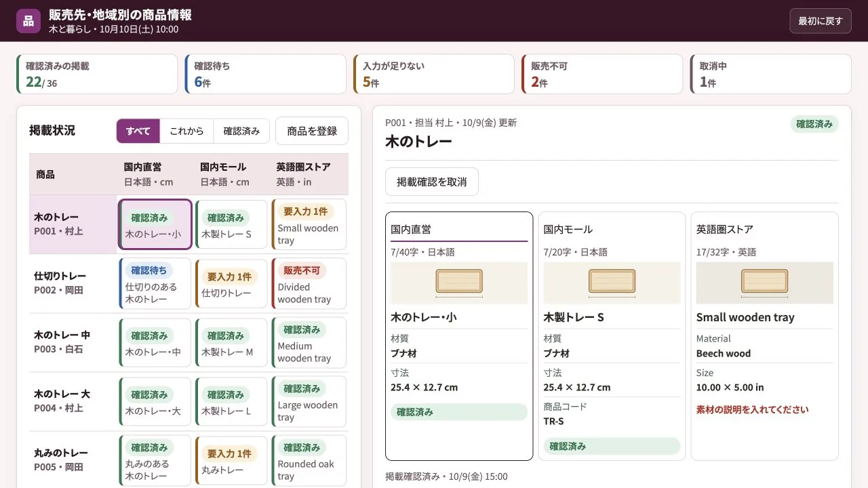
Task: Select the Rounded oak tray listing cell
Action: (x=309, y=460)
